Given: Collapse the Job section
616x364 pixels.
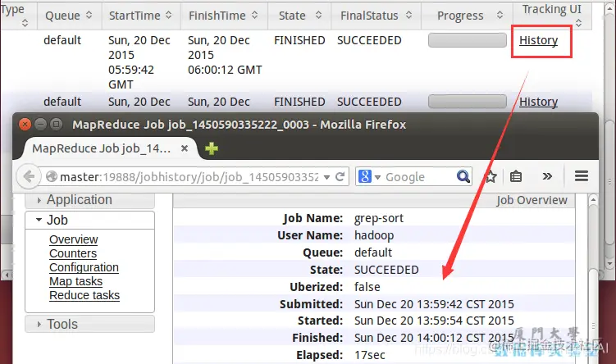Looking at the screenshot, I should pyautogui.click(x=89, y=220).
